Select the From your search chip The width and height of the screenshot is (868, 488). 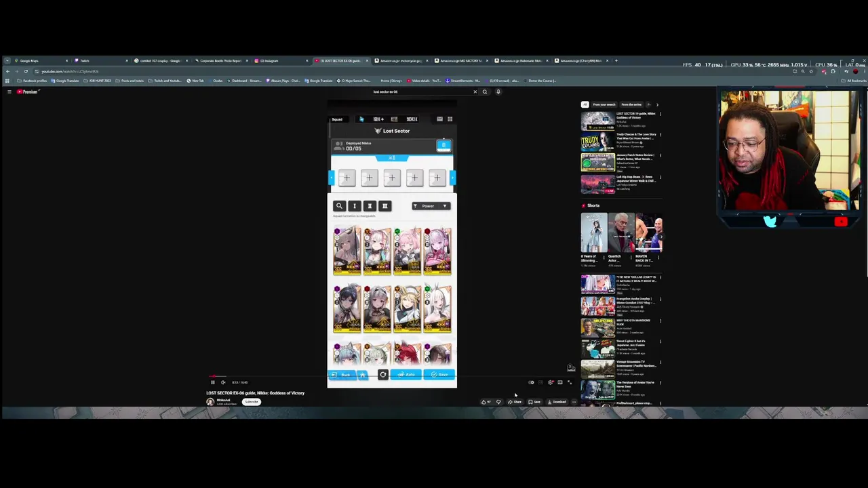(x=604, y=104)
